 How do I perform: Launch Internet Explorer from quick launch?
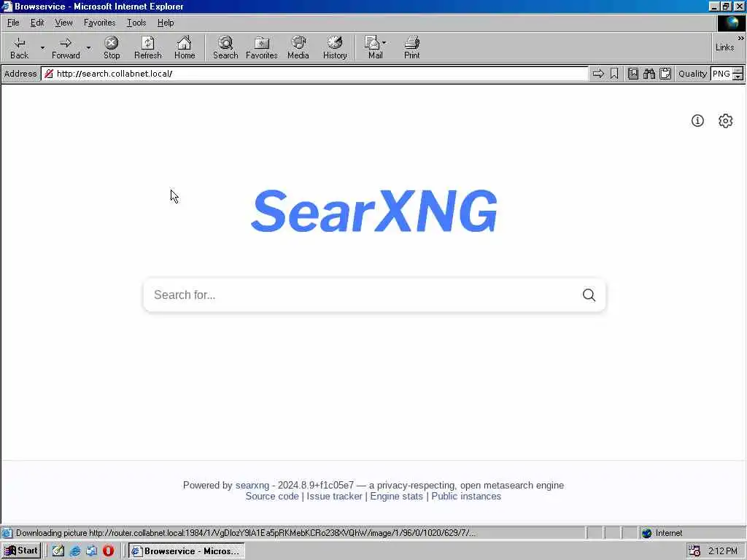point(75,551)
